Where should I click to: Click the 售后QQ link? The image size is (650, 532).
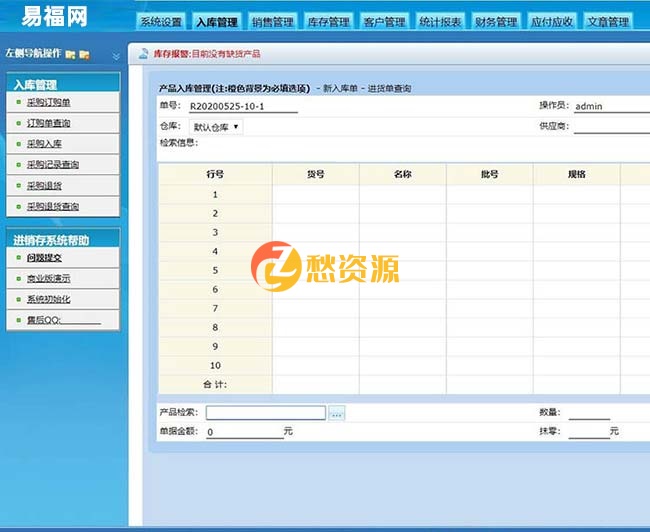click(x=64, y=320)
